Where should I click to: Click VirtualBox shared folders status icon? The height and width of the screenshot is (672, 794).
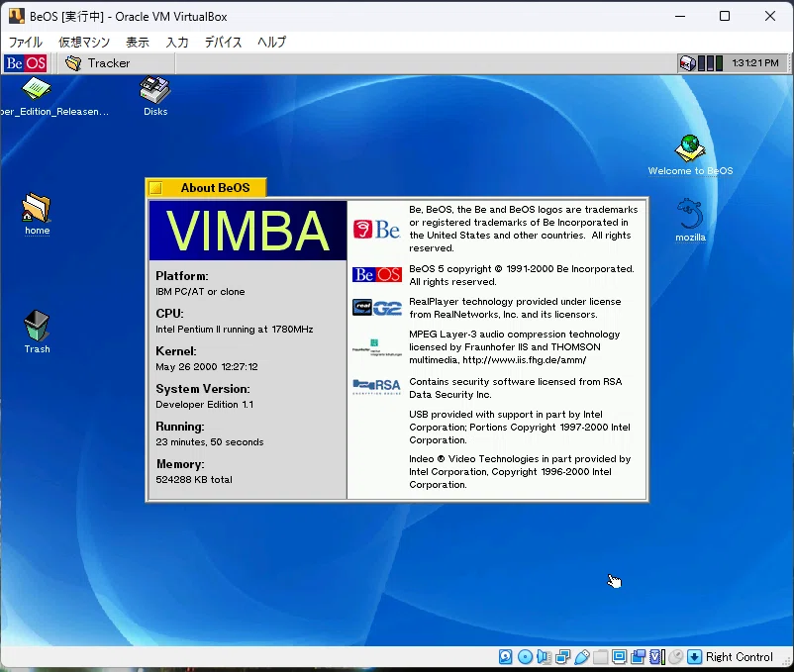(x=601, y=657)
